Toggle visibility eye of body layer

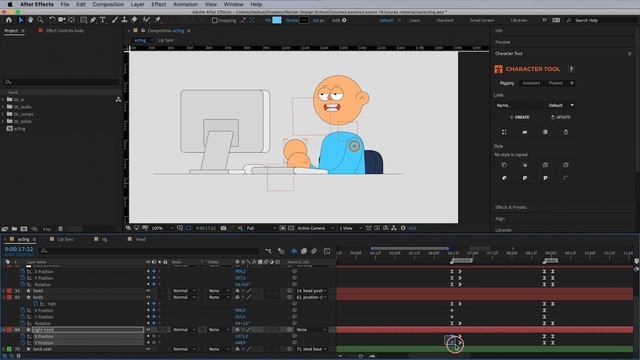[148, 297]
